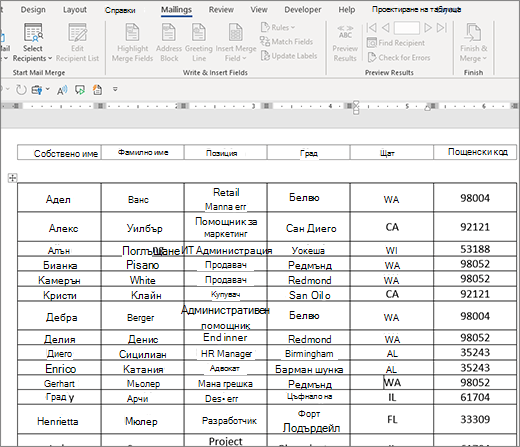This screenshot has height=447, width=520.
Task: Click the comment check icon in quick toolbar
Action: (x=80, y=90)
